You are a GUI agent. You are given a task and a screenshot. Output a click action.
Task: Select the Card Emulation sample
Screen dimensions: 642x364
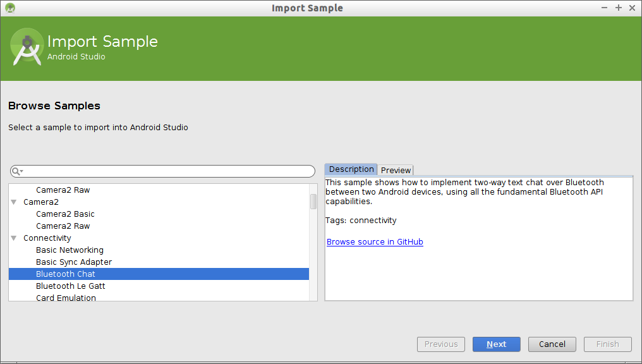(66, 298)
